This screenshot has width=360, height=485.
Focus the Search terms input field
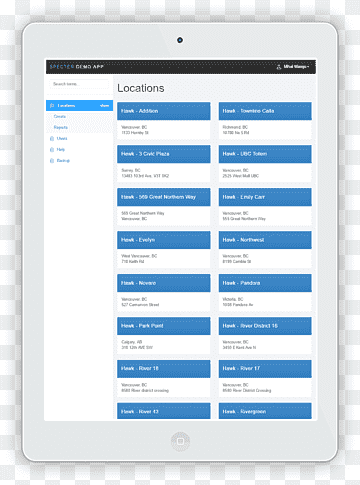pos(79,84)
